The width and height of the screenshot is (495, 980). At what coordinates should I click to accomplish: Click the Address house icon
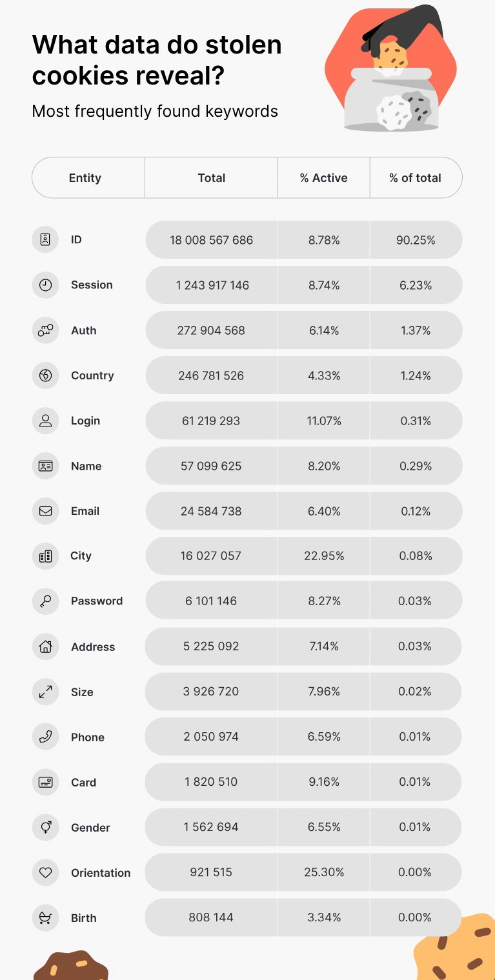tap(45, 646)
